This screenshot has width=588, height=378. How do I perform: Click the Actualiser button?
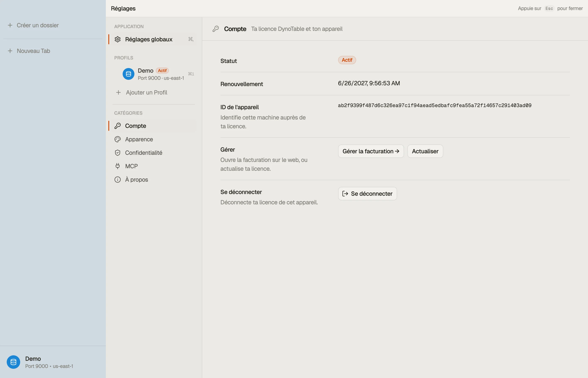[425, 151]
